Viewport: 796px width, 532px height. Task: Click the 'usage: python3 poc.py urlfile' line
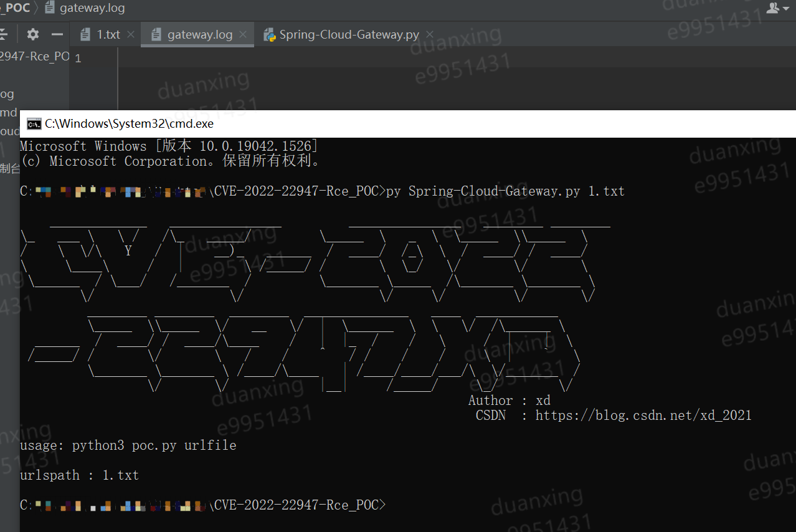click(x=128, y=445)
